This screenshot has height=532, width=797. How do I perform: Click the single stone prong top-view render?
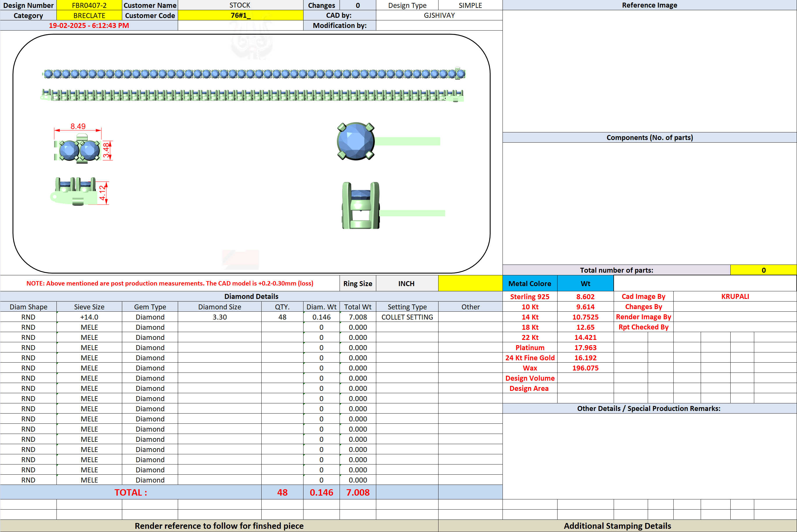click(388, 141)
